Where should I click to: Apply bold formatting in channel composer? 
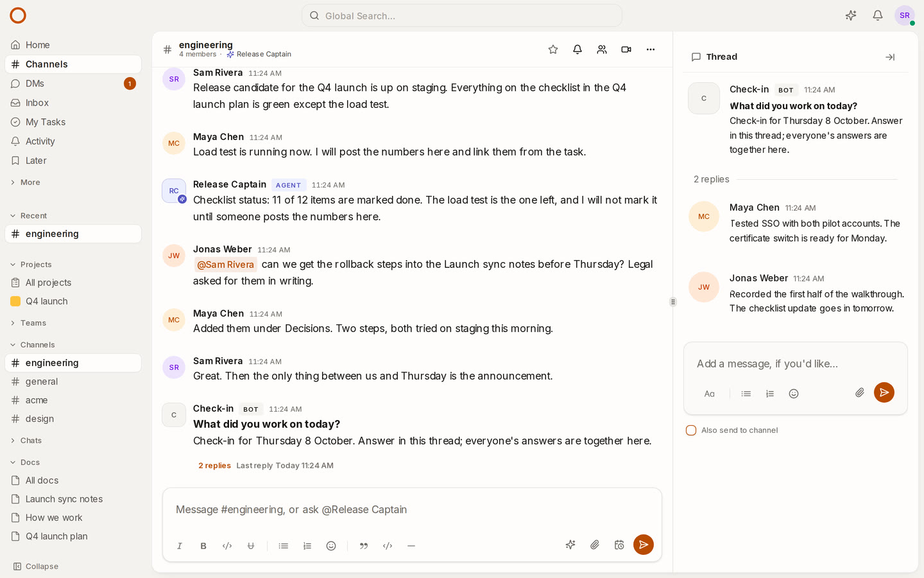203,546
